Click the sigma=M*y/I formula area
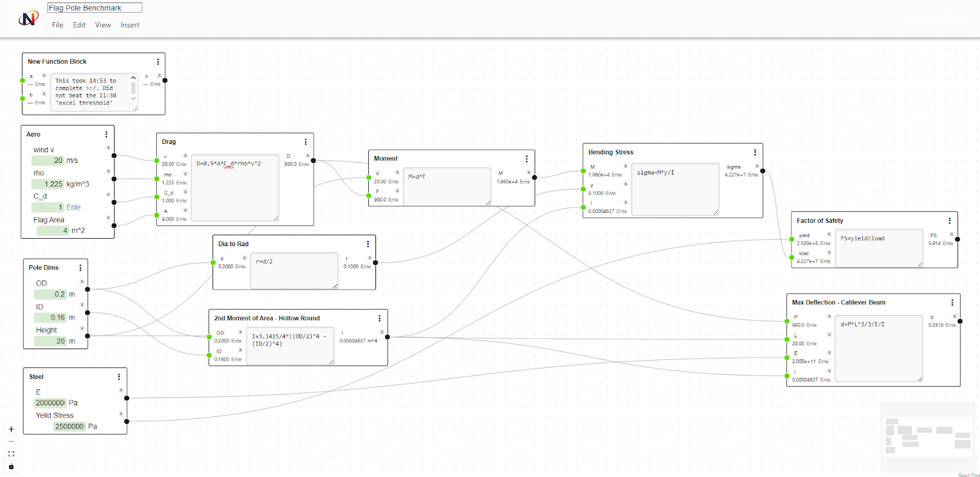This screenshot has width=980, height=477. tap(675, 189)
